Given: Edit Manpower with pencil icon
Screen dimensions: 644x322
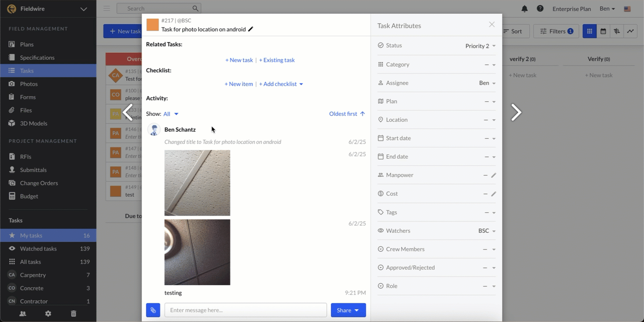Looking at the screenshot, I should tap(494, 175).
